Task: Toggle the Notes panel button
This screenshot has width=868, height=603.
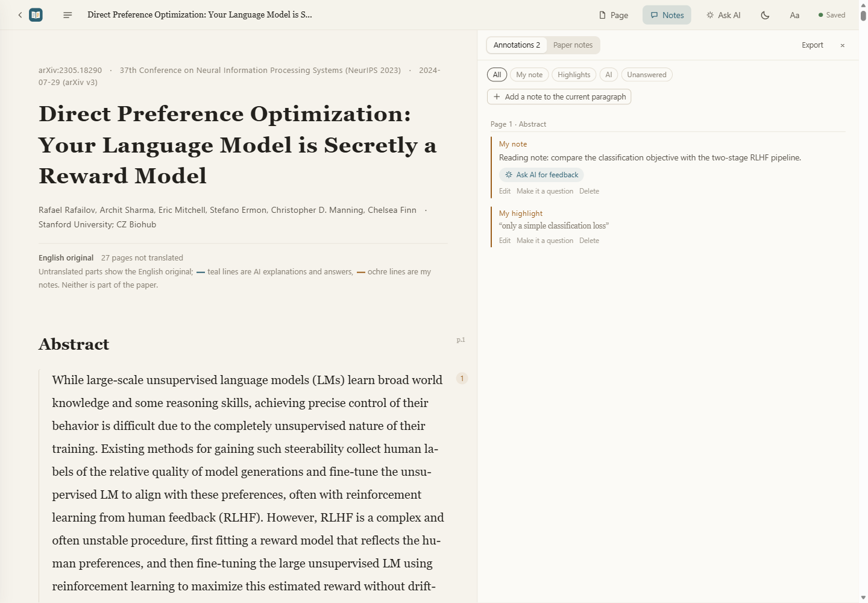Action: point(667,15)
